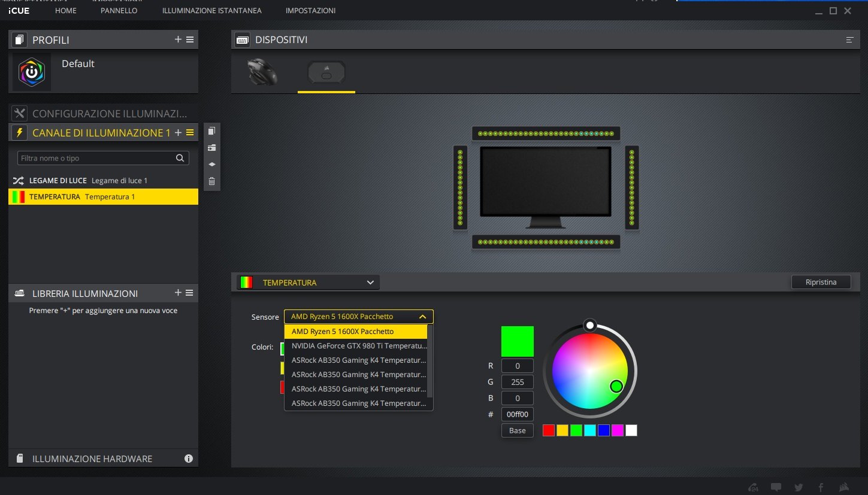Click the Ripristina button
The width and height of the screenshot is (868, 495).
pos(821,282)
